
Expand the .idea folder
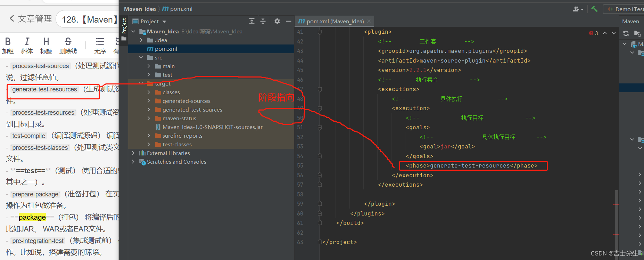click(x=141, y=40)
